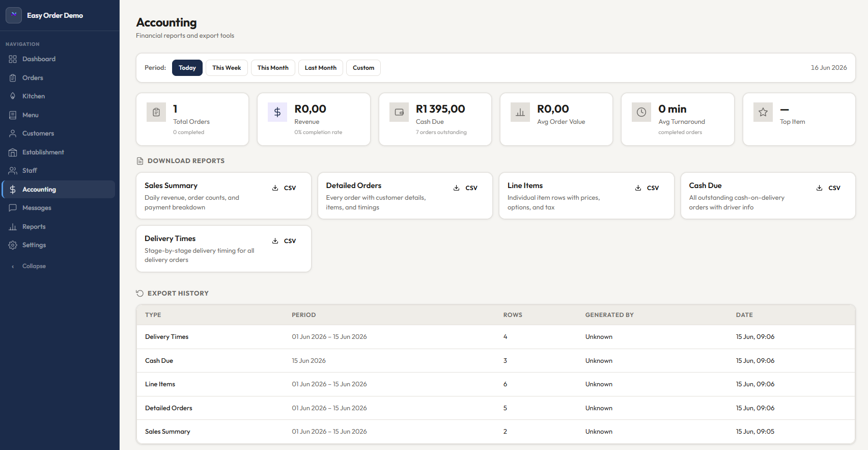Click the Avg Order Value chart icon
This screenshot has width=868, height=450.
click(520, 112)
